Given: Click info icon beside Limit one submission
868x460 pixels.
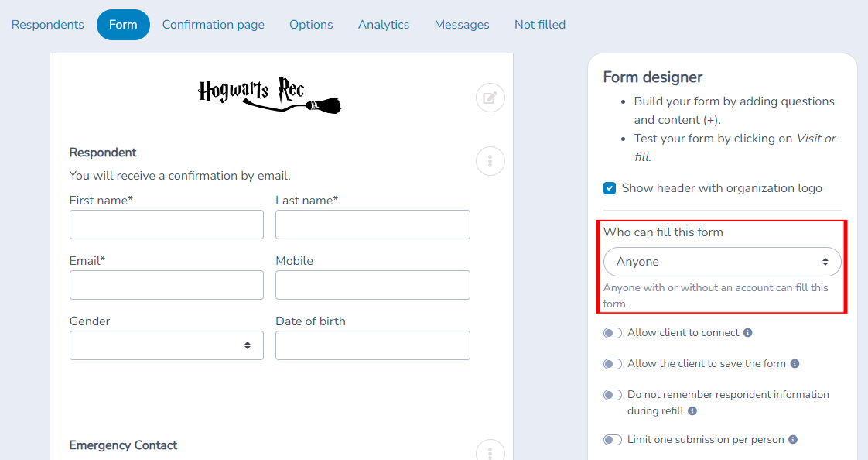Looking at the screenshot, I should 793,440.
